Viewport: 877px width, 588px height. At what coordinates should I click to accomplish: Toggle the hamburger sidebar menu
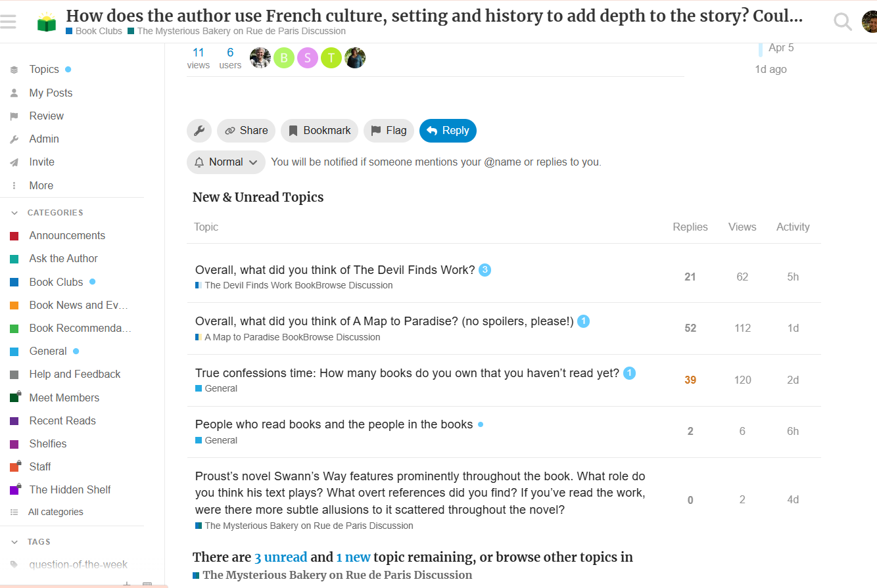point(9,22)
